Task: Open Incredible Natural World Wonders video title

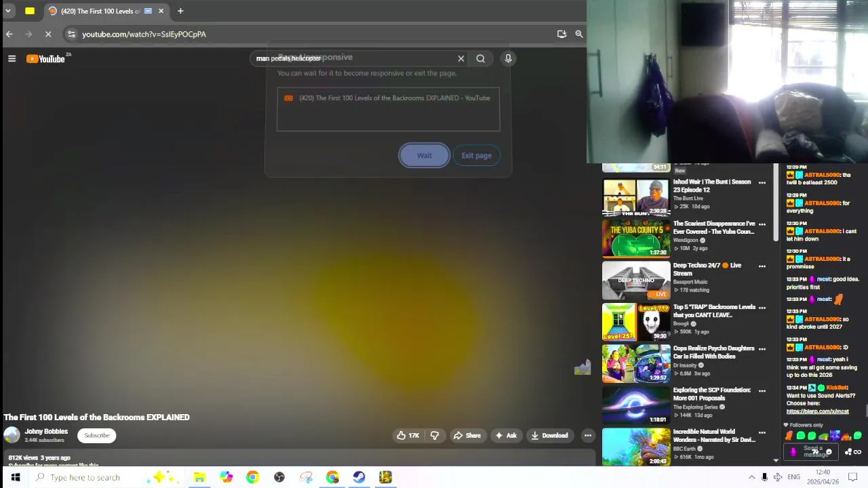Action: pyautogui.click(x=713, y=436)
